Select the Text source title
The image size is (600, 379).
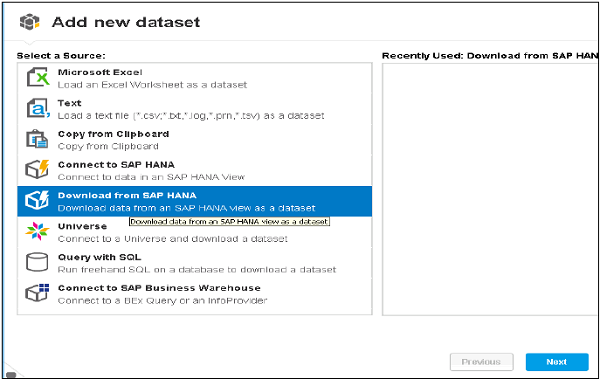coord(69,103)
